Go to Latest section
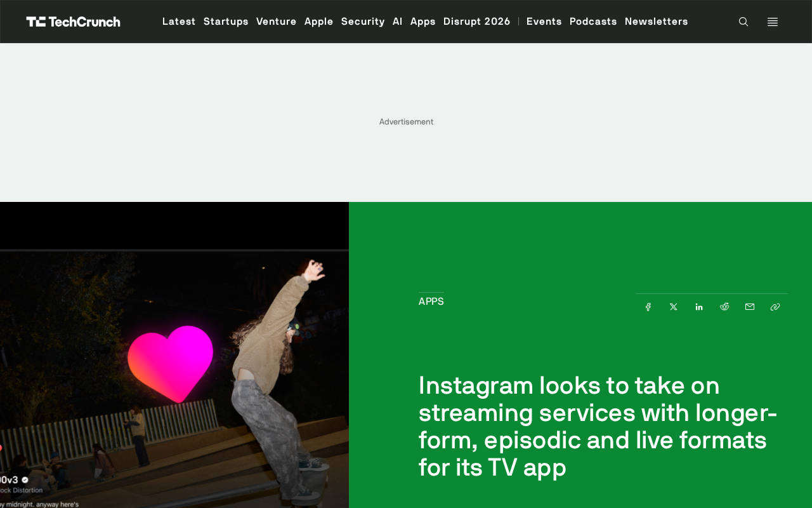 [x=179, y=22]
